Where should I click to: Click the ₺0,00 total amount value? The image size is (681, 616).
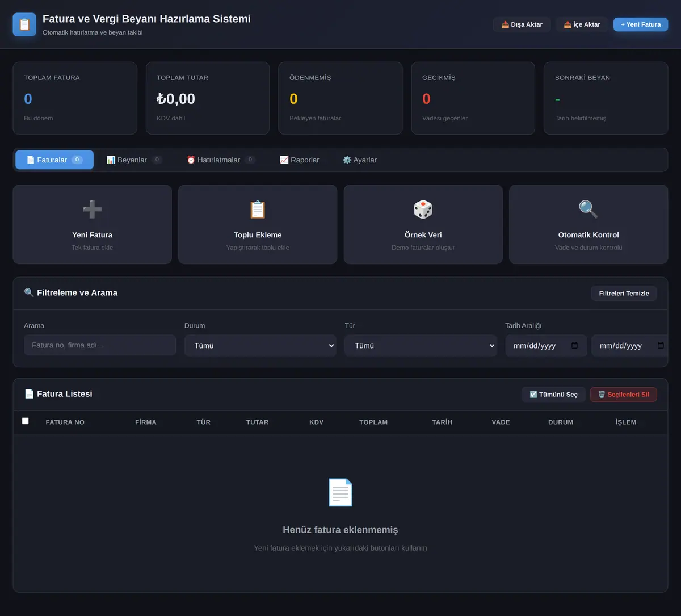[x=176, y=99]
